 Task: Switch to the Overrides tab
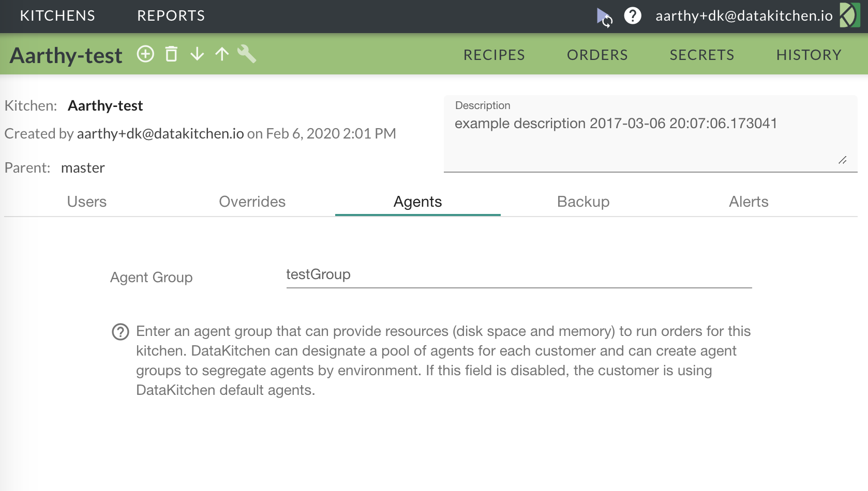pos(252,202)
